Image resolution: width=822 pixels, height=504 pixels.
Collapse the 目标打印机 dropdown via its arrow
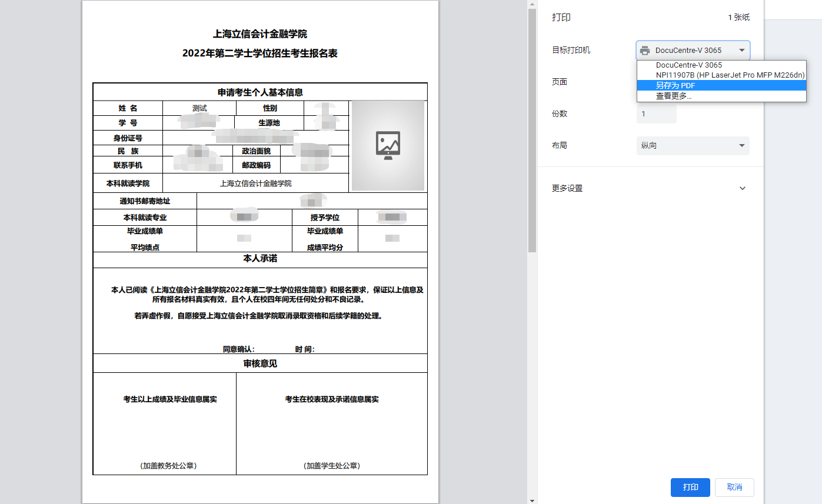pos(741,51)
